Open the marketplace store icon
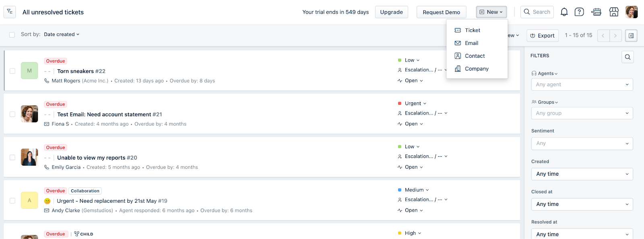Screen dimensions: 644x239 click(614, 12)
